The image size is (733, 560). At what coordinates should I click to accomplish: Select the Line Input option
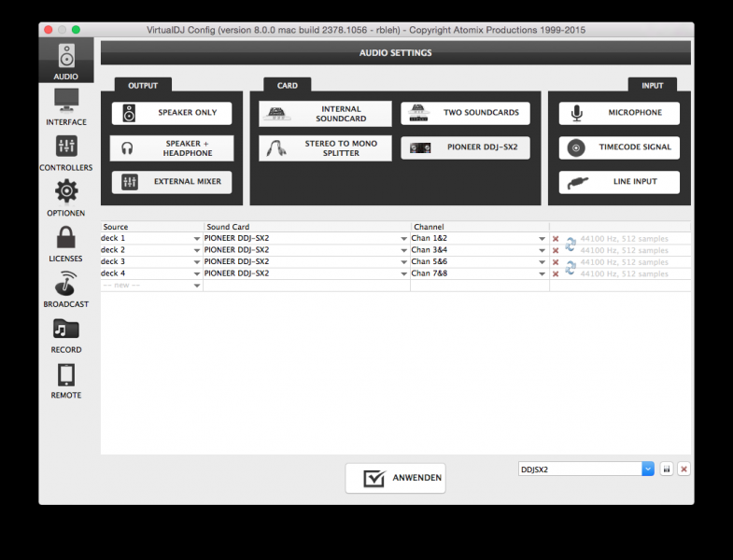tap(619, 182)
